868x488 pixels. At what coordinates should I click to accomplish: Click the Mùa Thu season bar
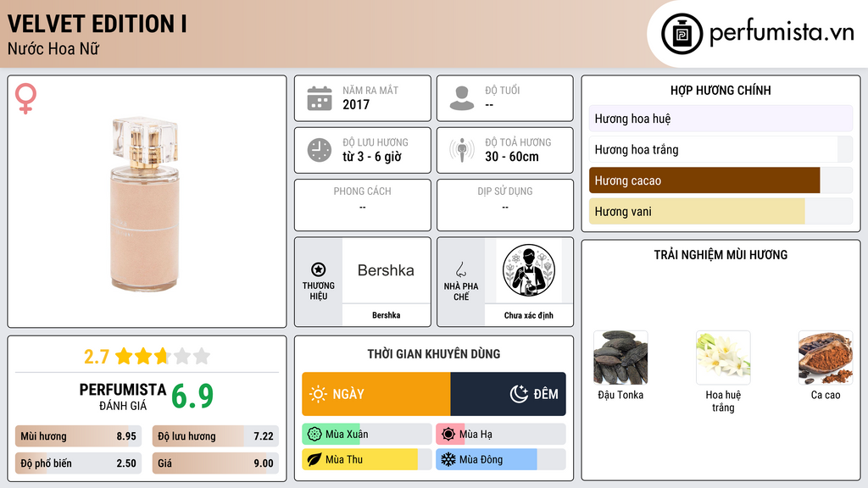point(367,459)
